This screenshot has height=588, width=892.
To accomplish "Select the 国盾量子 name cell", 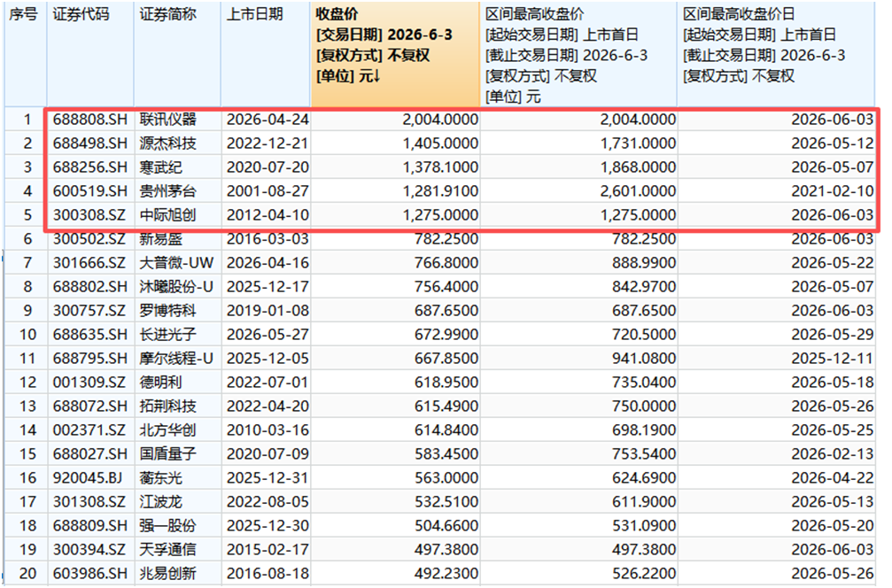I will pyautogui.click(x=177, y=453).
